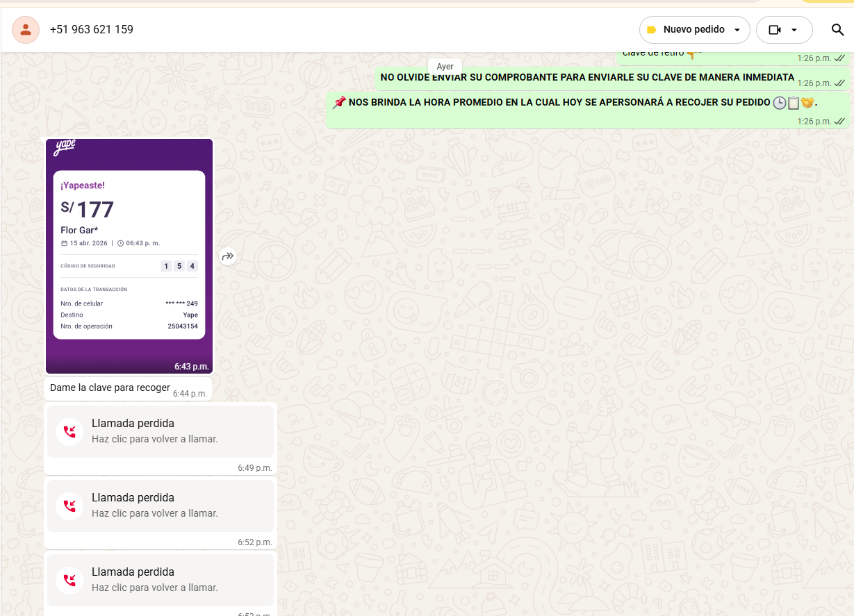Click phone icon on the last missed call
This screenshot has height=616, width=854.
point(69,580)
